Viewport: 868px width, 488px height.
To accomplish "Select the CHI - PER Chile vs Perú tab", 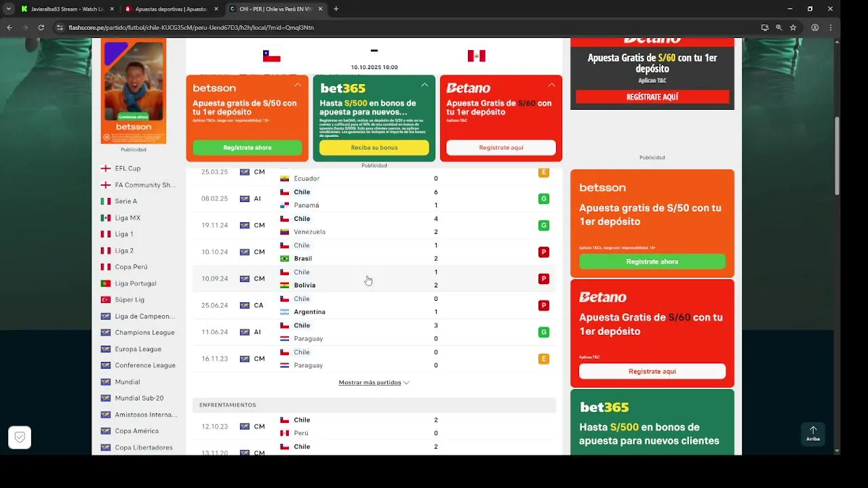I will tap(277, 9).
